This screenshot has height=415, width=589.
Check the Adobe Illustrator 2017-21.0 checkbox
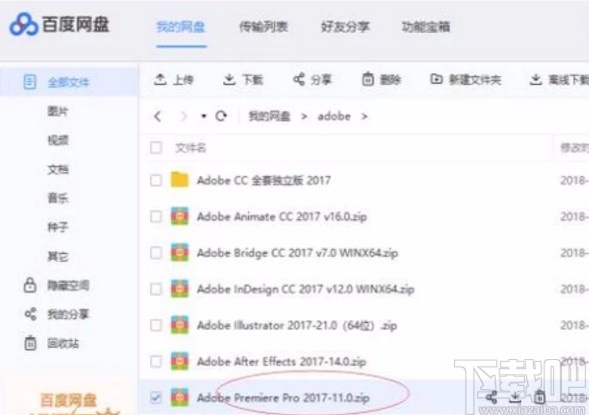(x=156, y=325)
